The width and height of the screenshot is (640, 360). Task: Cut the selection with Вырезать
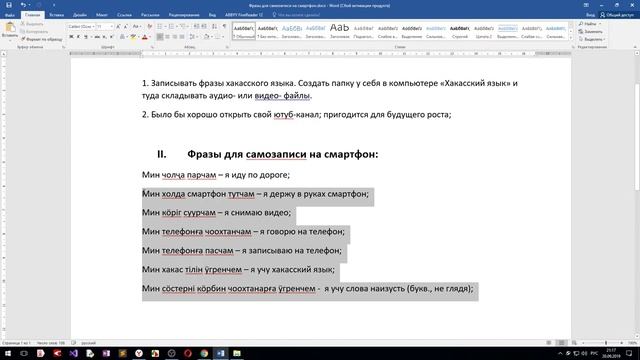pos(32,24)
